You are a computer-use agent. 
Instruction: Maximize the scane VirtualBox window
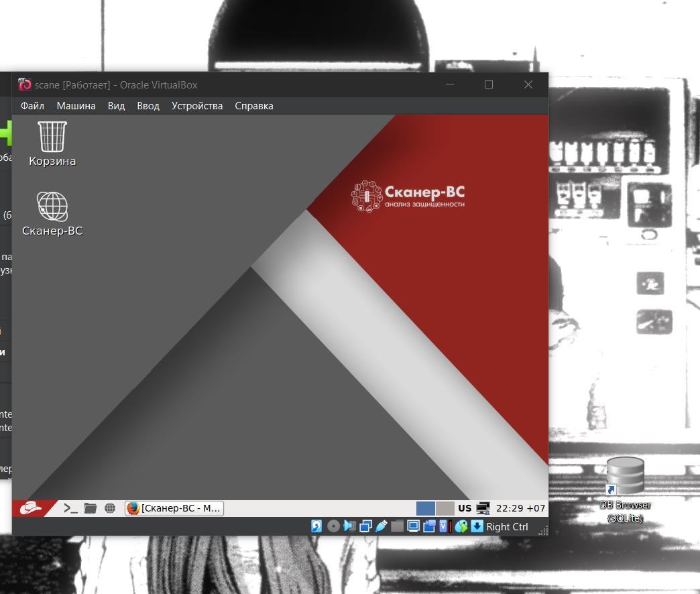pyautogui.click(x=489, y=84)
